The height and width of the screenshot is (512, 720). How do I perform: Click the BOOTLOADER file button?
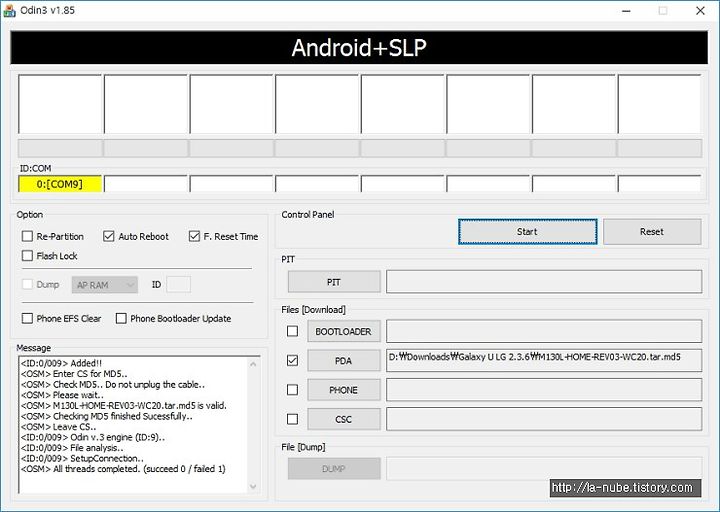pos(344,331)
